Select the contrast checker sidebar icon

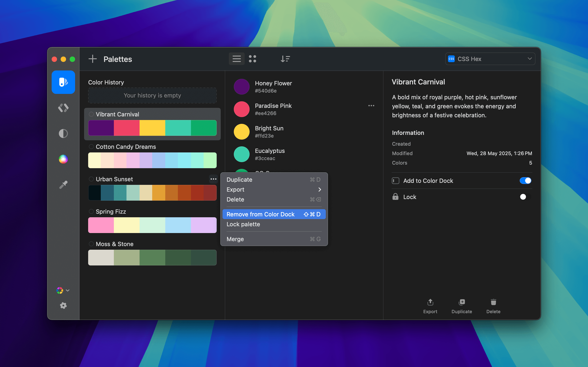[63, 133]
